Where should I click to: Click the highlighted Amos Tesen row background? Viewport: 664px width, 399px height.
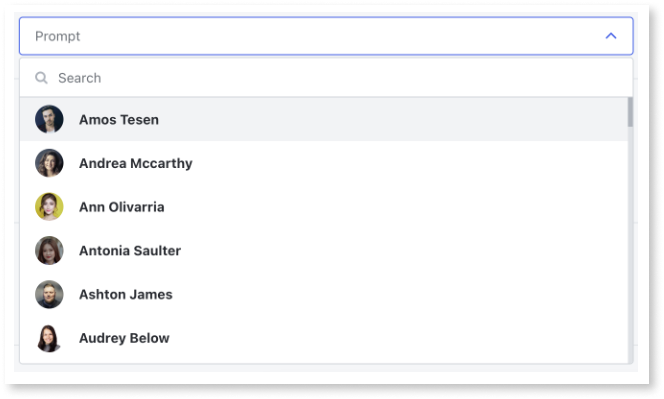pyautogui.click(x=324, y=119)
